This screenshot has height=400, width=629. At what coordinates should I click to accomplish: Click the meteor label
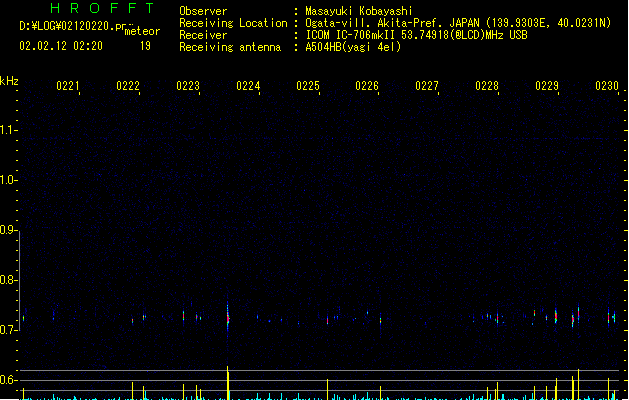coord(142,31)
